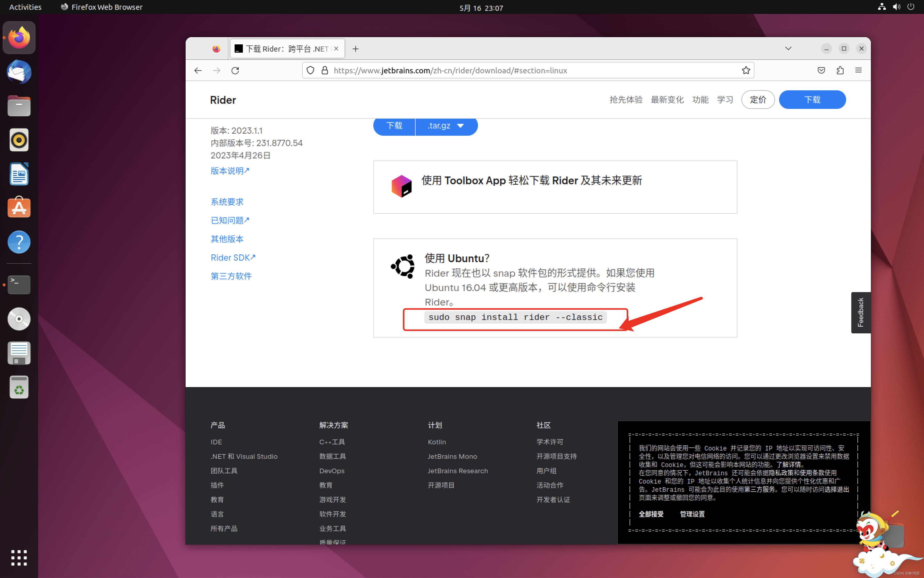Click the Toolbox App logo icon

[401, 186]
